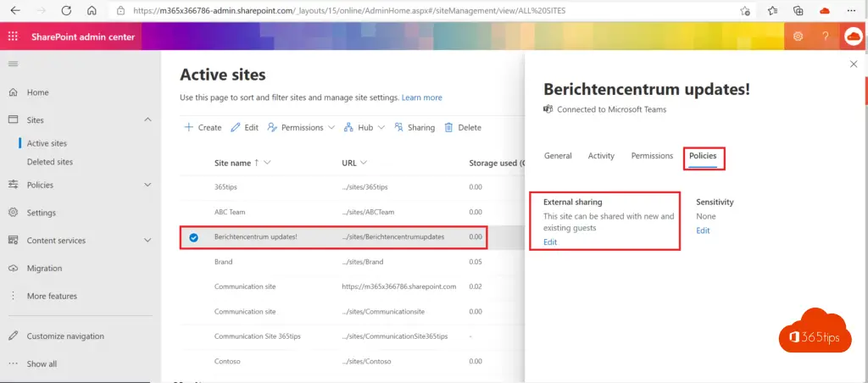Click the settings gear in header
This screenshot has width=868, height=383.
click(798, 36)
